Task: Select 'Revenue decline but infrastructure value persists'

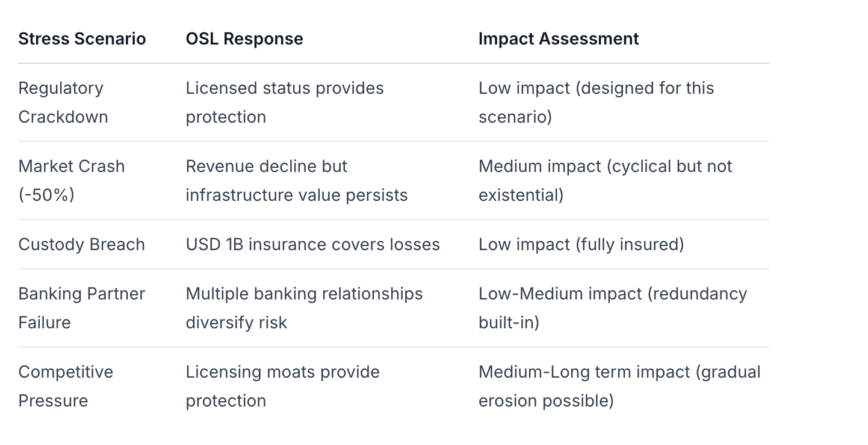Action: pyautogui.click(x=297, y=180)
